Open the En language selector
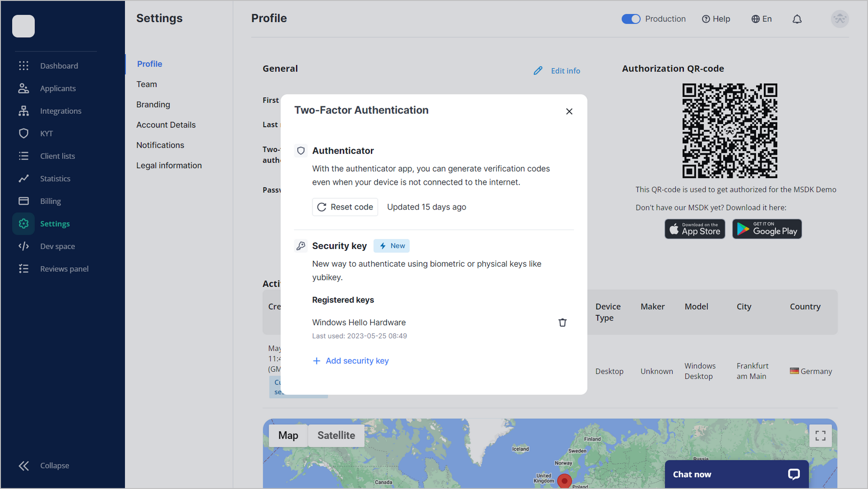The width and height of the screenshot is (868, 489). (761, 19)
